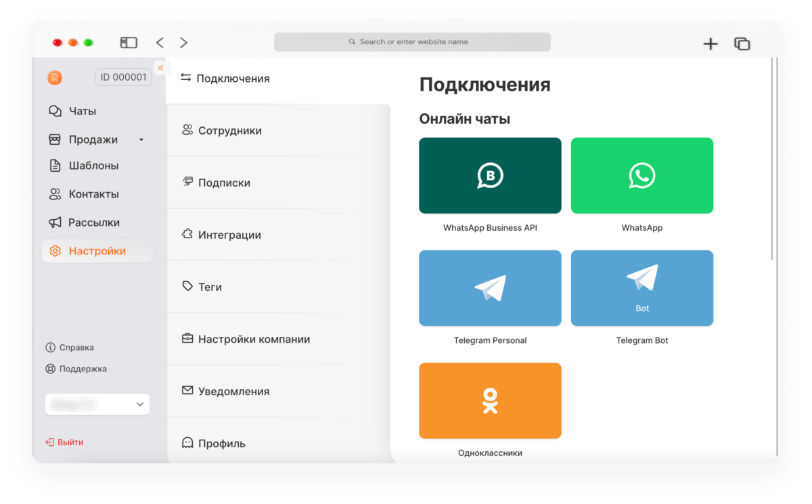Screen dimensions: 812x504
Task: Collapse the sidebar with double chevron
Action: coord(160,68)
